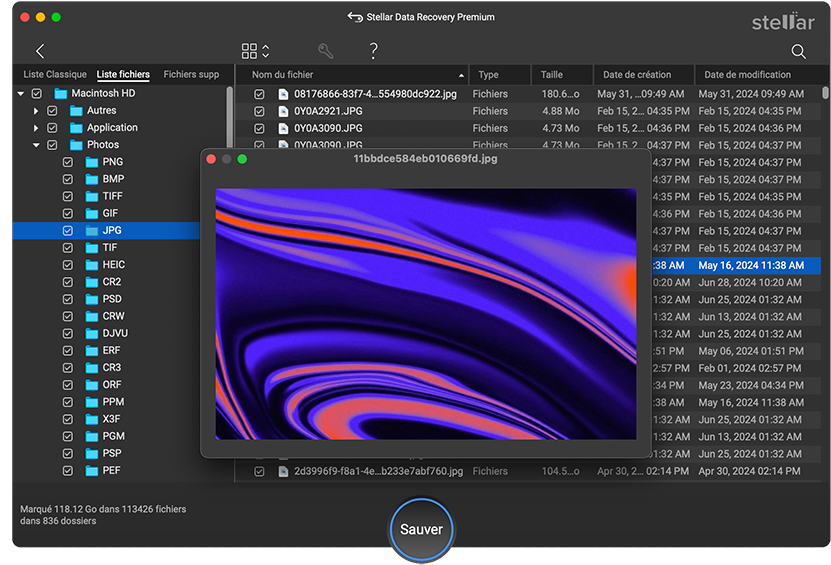Select the PGM folder label

(x=113, y=436)
